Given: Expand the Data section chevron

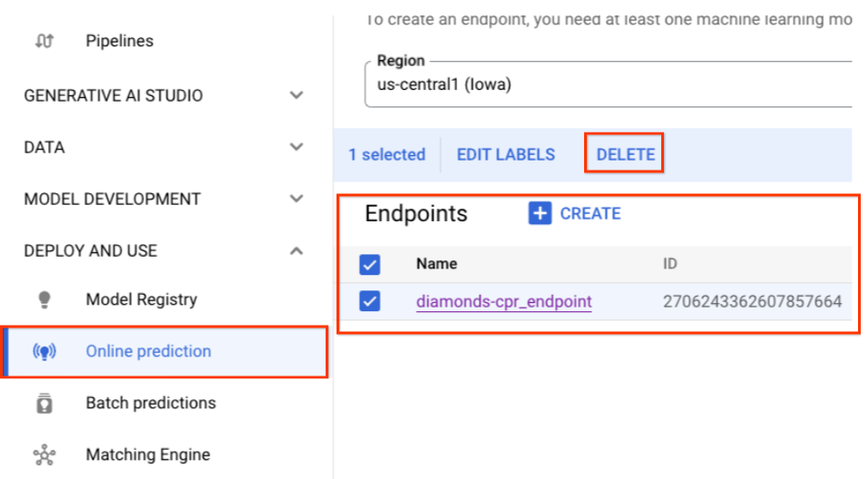Looking at the screenshot, I should 296,147.
